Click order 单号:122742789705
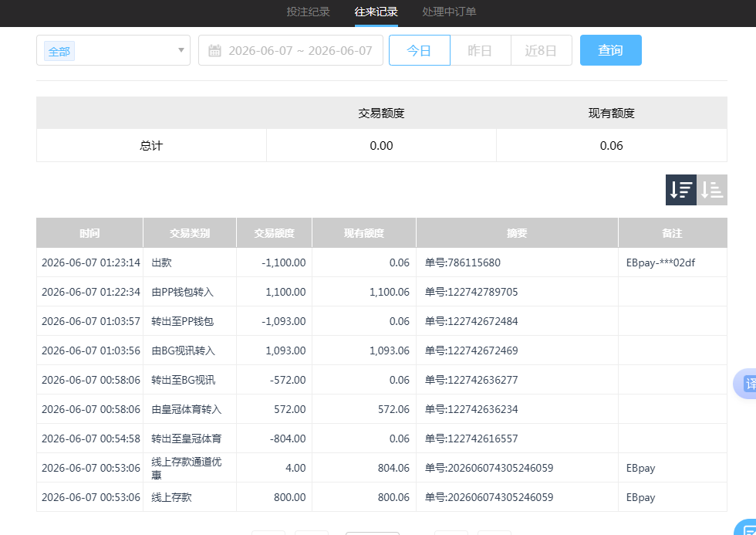 click(471, 292)
